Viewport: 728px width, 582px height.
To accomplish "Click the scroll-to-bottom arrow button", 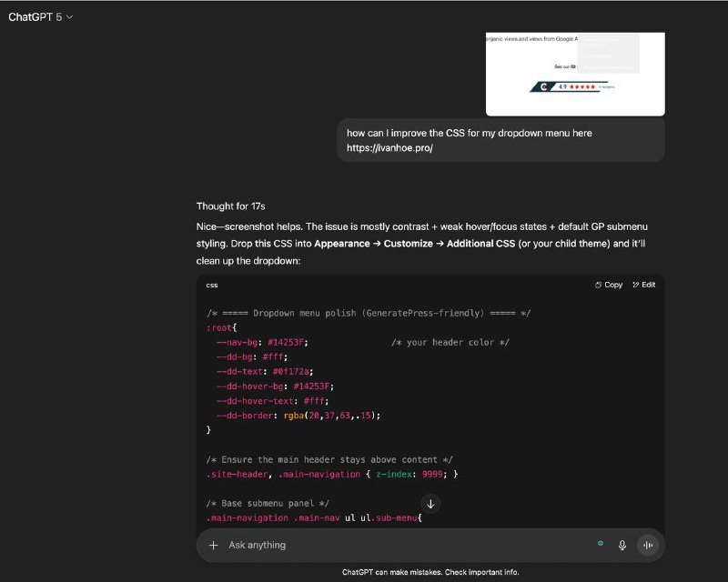I will pyautogui.click(x=430, y=504).
